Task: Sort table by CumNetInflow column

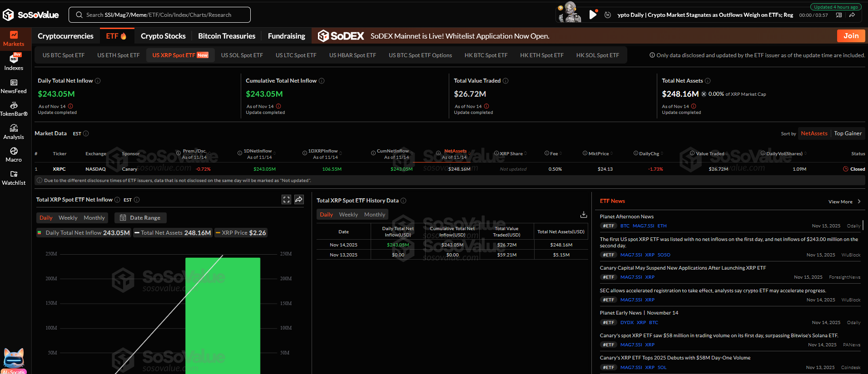Action: point(393,154)
